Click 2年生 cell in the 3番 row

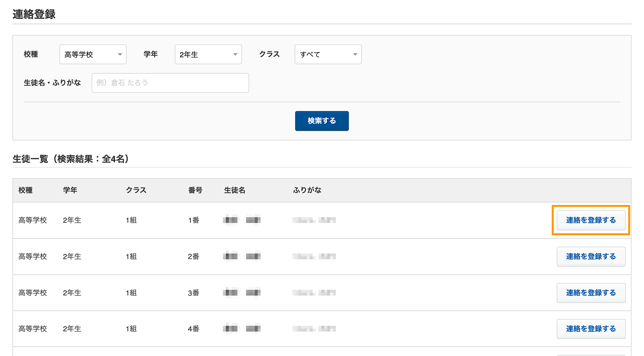[72, 293]
